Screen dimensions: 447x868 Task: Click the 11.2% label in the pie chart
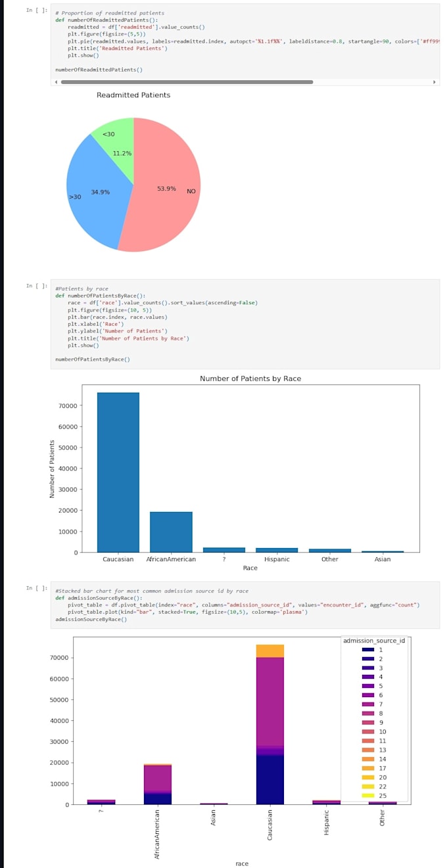coord(122,153)
